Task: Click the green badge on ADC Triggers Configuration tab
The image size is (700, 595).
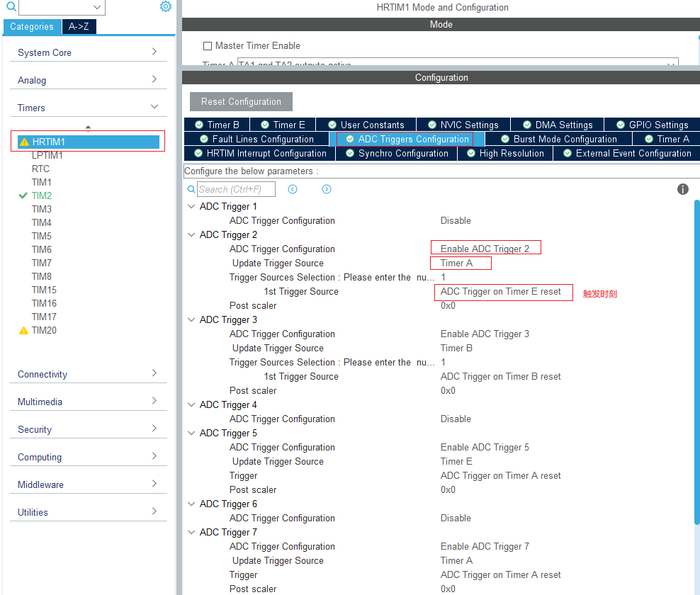Action: pos(349,139)
